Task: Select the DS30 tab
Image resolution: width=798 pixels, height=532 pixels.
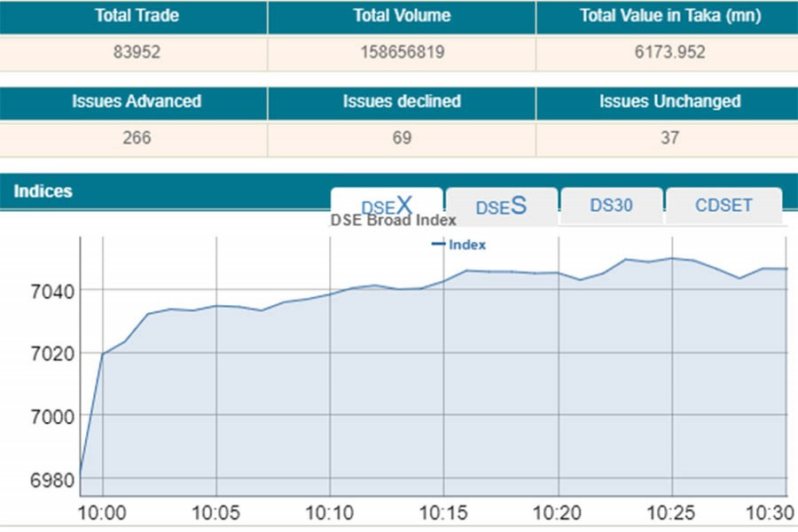Action: [611, 205]
